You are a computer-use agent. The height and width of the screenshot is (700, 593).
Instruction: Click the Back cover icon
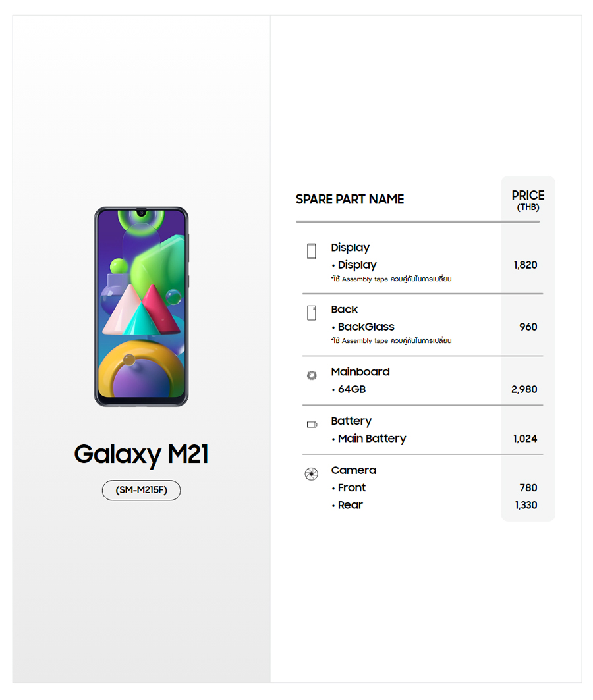(312, 313)
